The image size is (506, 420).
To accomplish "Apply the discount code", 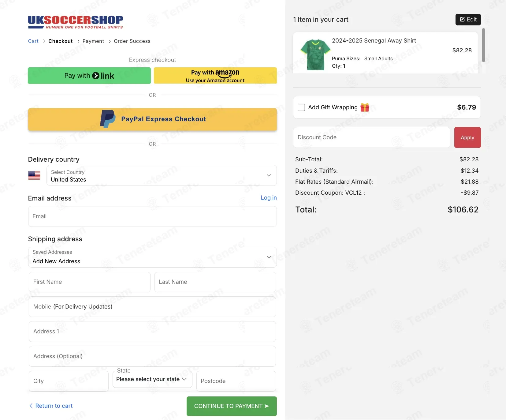I will [x=467, y=137].
